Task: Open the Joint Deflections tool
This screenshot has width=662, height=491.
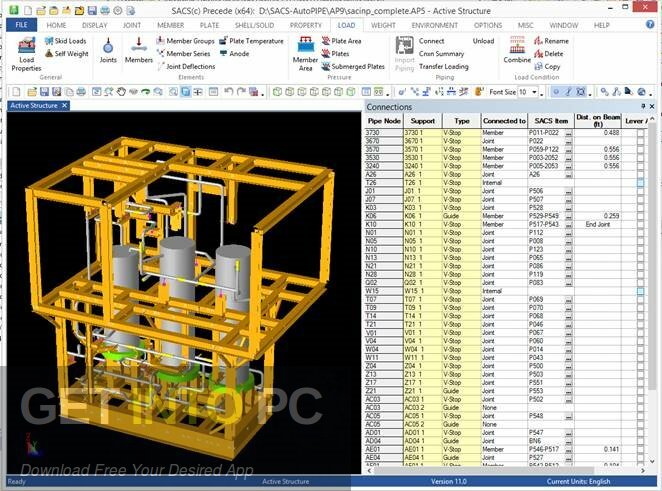Action: pyautogui.click(x=186, y=66)
